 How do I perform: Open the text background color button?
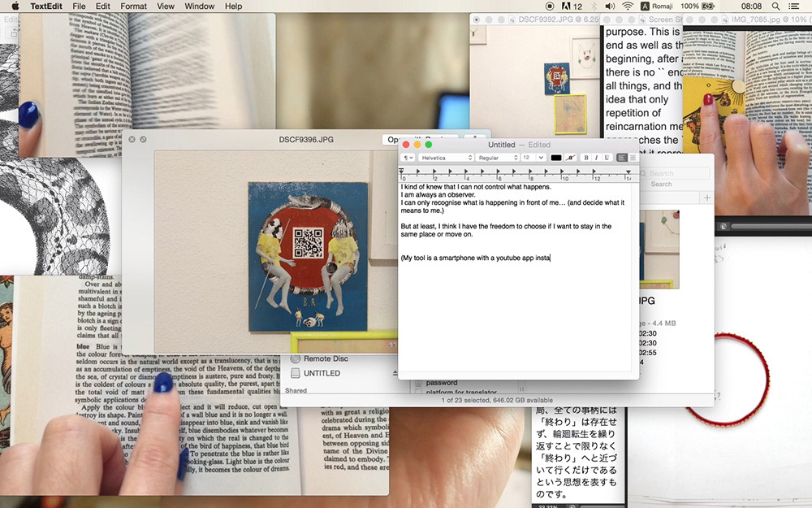(x=570, y=158)
